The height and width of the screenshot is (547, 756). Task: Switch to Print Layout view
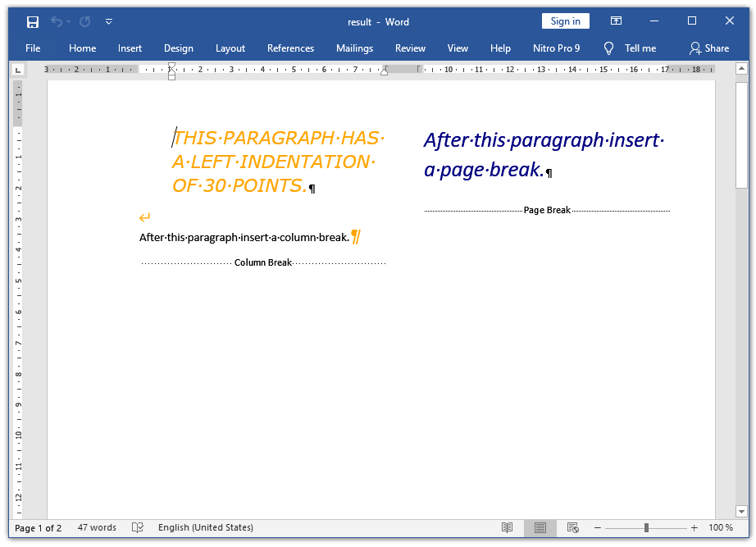(540, 528)
